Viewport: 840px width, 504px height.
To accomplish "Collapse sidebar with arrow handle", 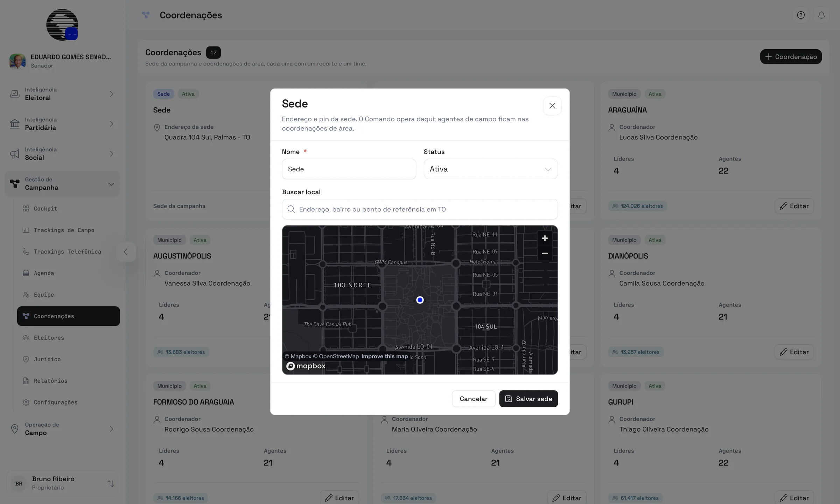I will [126, 252].
